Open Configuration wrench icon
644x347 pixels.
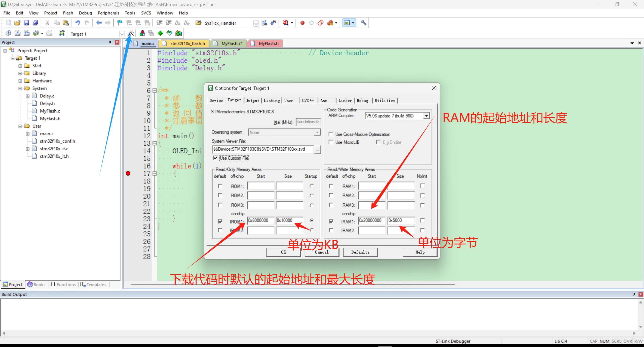coord(363,23)
